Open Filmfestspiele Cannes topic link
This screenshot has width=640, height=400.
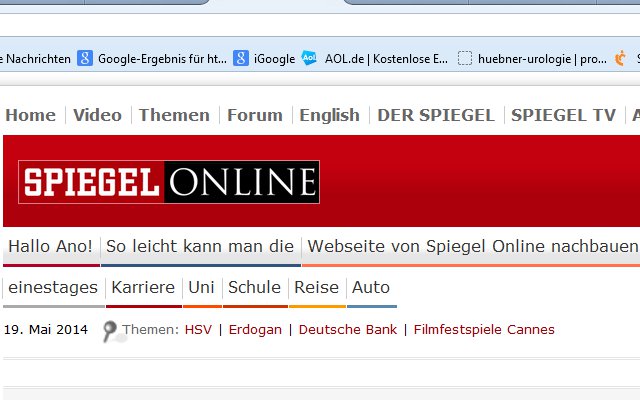pyautogui.click(x=484, y=329)
